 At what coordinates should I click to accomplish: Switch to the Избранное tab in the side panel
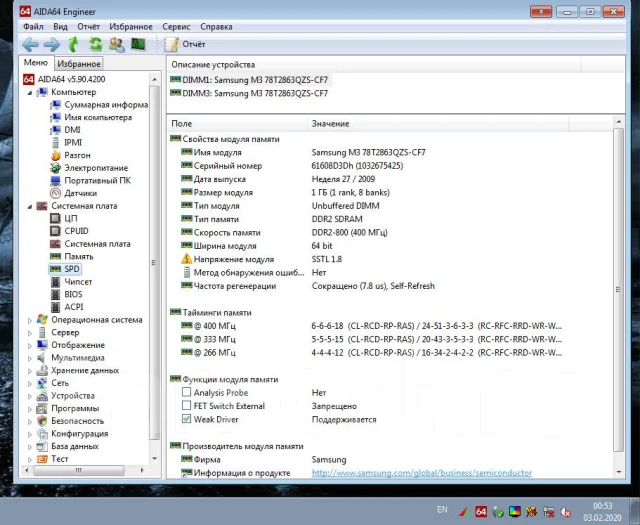(x=79, y=64)
